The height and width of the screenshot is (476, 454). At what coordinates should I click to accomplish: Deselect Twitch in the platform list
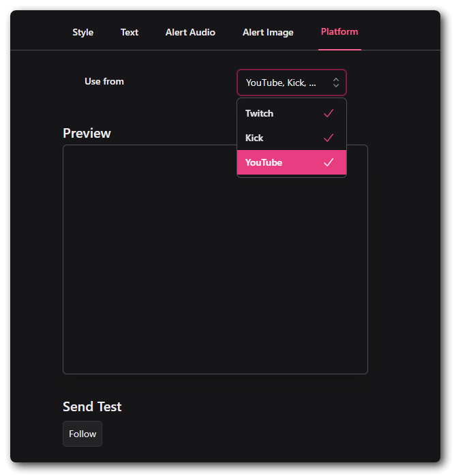[260, 113]
